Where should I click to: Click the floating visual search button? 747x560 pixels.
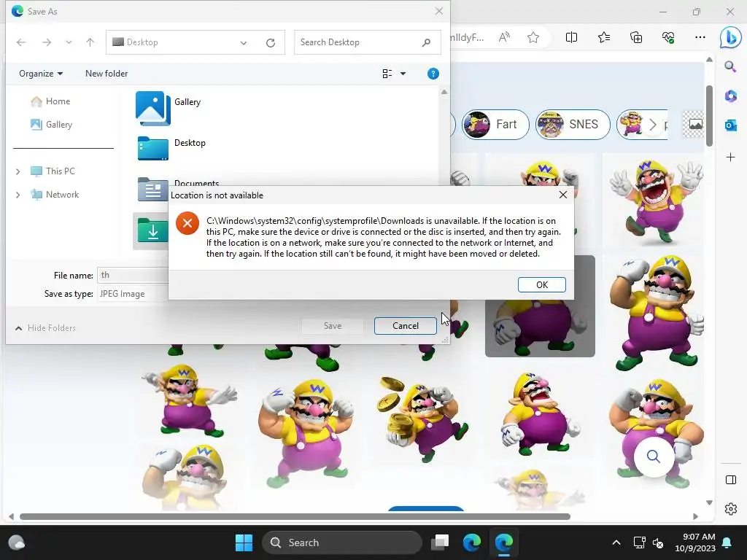[654, 456]
